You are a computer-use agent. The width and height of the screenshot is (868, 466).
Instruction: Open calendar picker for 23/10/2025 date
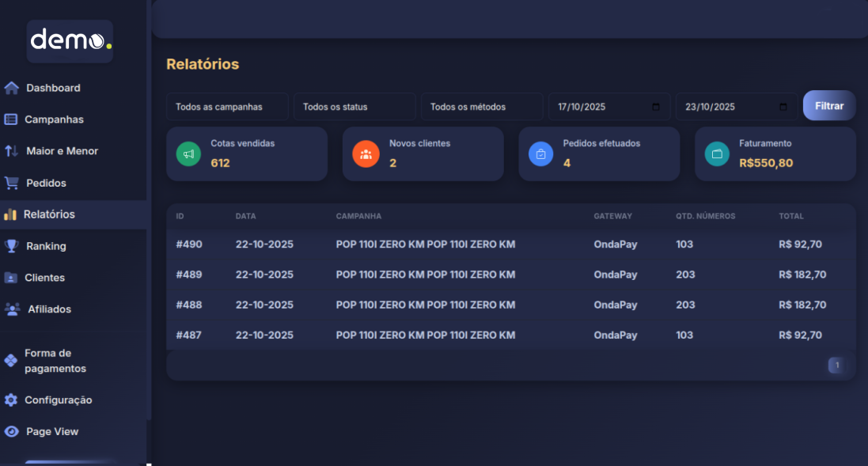tap(783, 107)
